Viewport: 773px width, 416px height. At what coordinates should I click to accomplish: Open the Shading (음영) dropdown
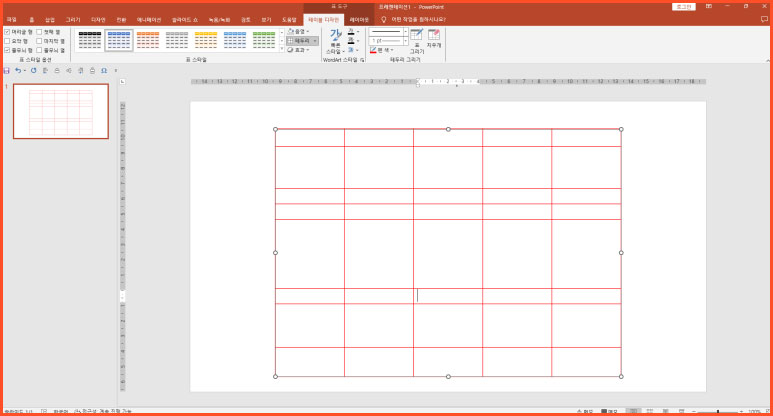[x=298, y=32]
